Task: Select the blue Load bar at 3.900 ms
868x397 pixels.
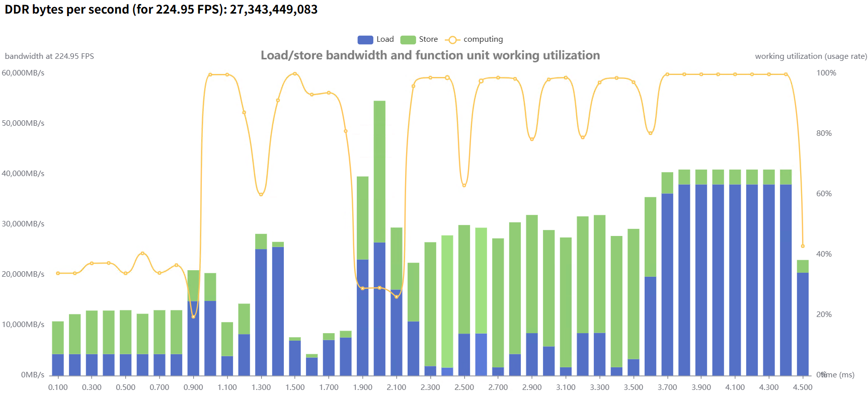Action: pyautogui.click(x=701, y=279)
